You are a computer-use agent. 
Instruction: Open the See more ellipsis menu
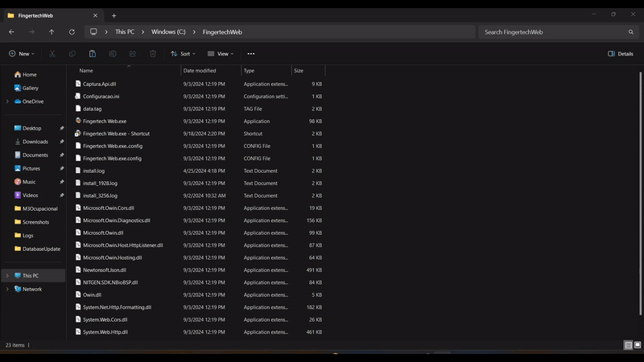pos(251,54)
